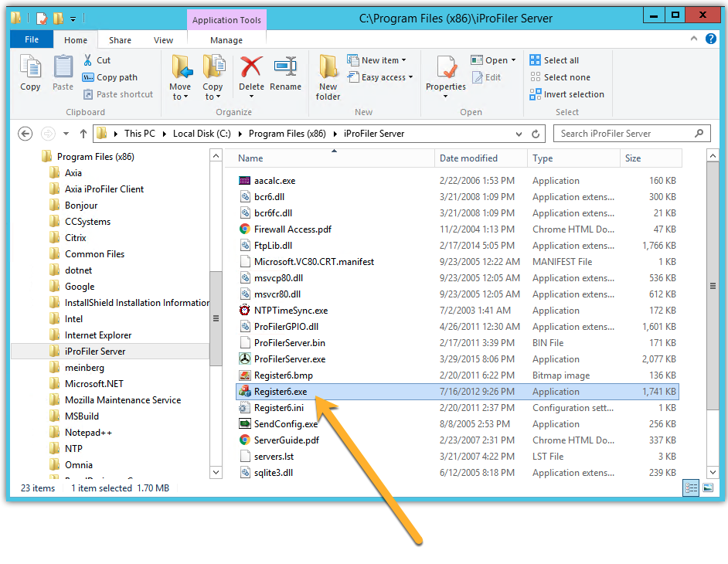728x564 pixels.
Task: Click the Properties quick access toolbar icon
Action: point(42,18)
